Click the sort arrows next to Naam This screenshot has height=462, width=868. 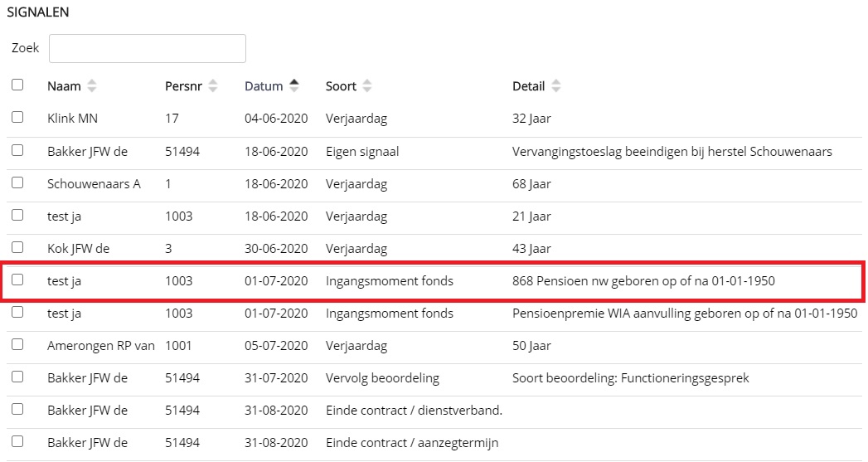click(92, 85)
